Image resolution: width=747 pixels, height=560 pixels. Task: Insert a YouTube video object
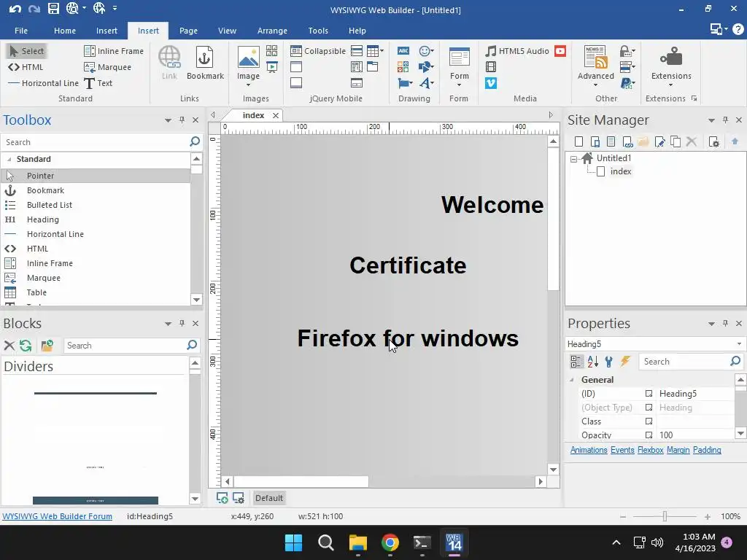pos(560,51)
